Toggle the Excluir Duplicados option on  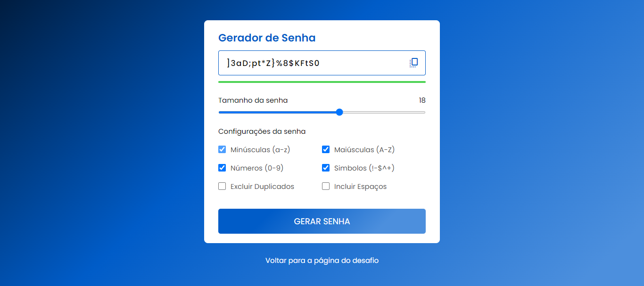(222, 186)
